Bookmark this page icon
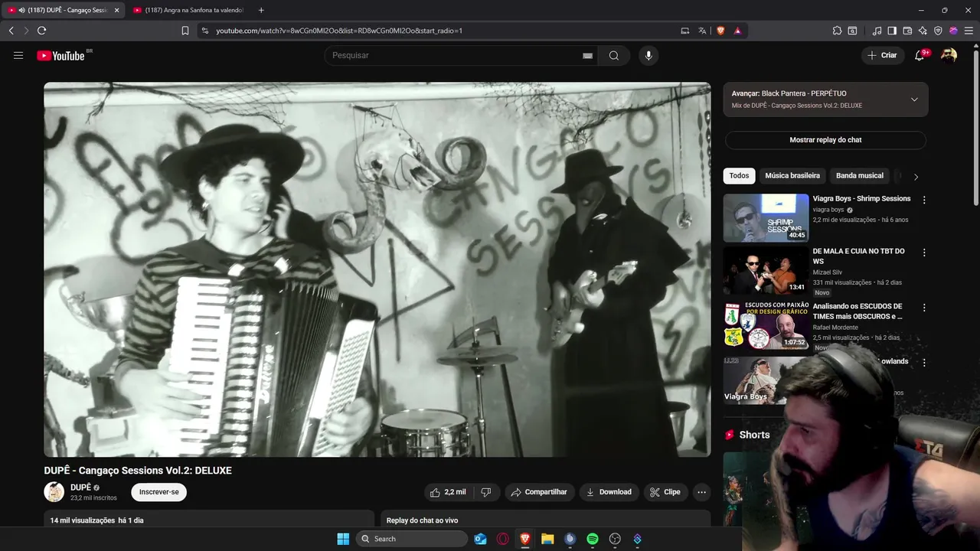The image size is (980, 551). pyautogui.click(x=185, y=31)
